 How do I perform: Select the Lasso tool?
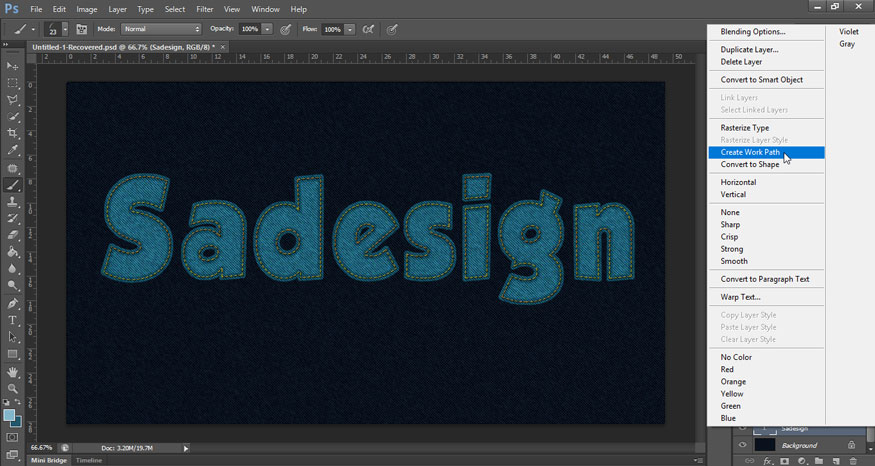click(12, 99)
